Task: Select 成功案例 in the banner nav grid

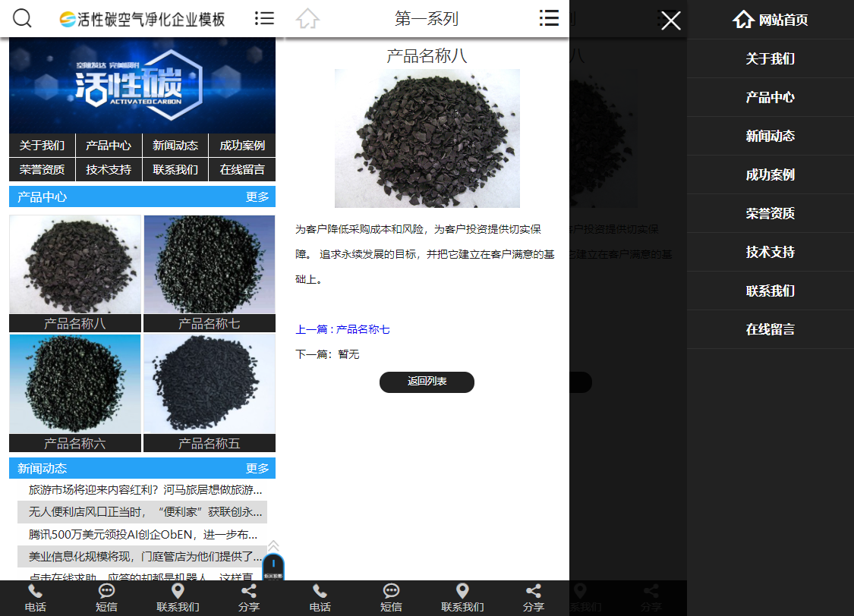Action: point(242,146)
